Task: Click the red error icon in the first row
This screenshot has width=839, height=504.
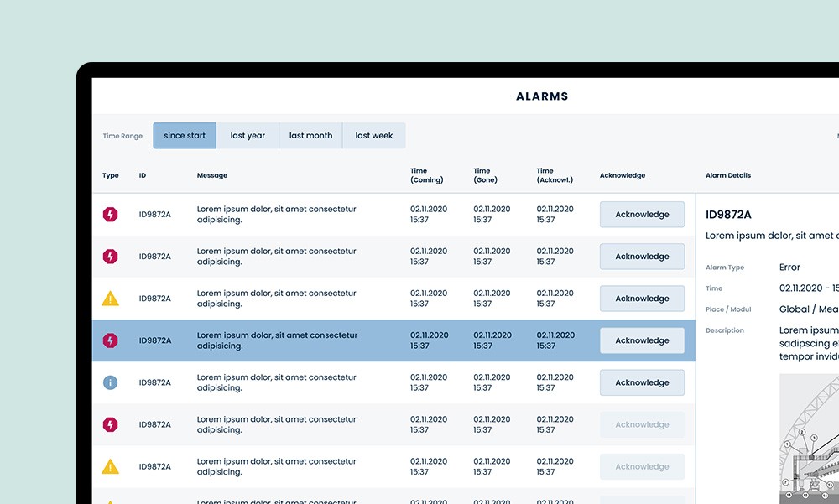Action: tap(110, 215)
